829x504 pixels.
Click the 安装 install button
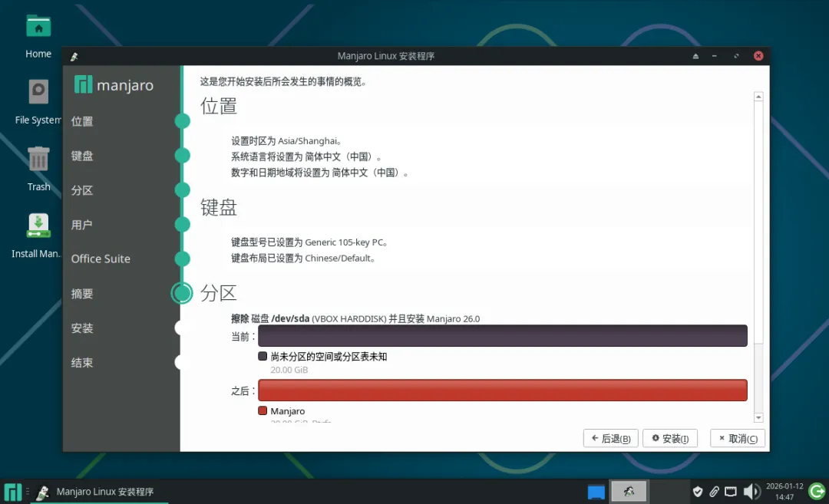tap(669, 438)
